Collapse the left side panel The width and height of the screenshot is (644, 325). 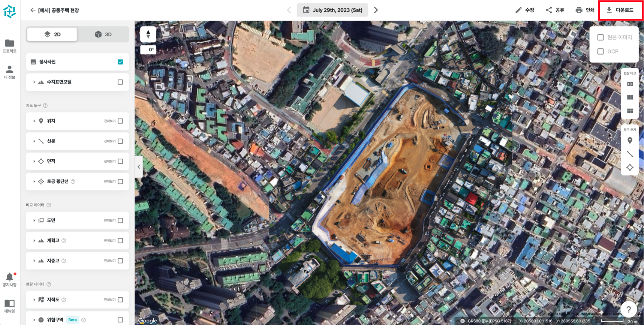(x=139, y=166)
